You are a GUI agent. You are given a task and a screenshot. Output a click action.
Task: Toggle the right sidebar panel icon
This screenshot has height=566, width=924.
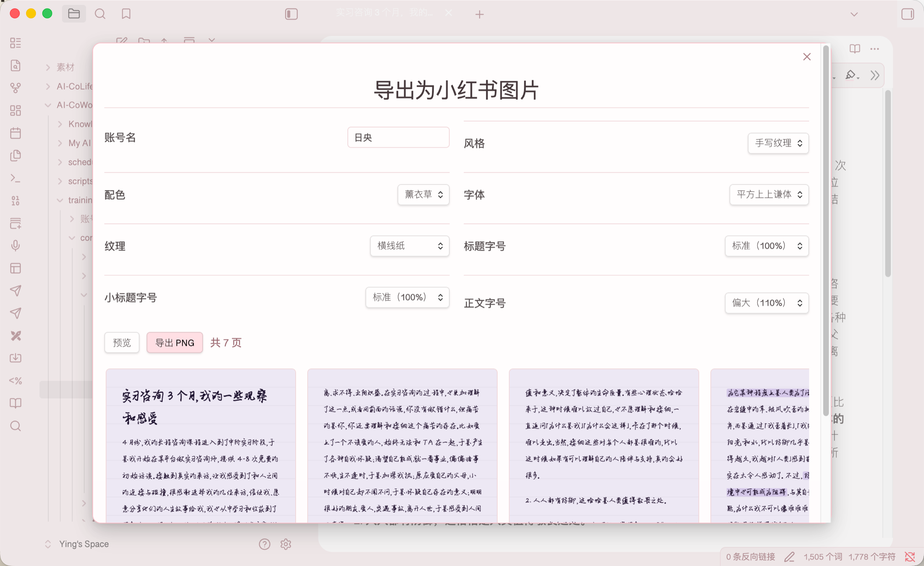(908, 14)
